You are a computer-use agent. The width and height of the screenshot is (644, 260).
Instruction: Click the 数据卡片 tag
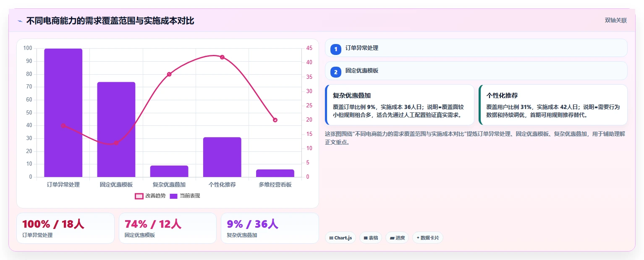coord(428,238)
